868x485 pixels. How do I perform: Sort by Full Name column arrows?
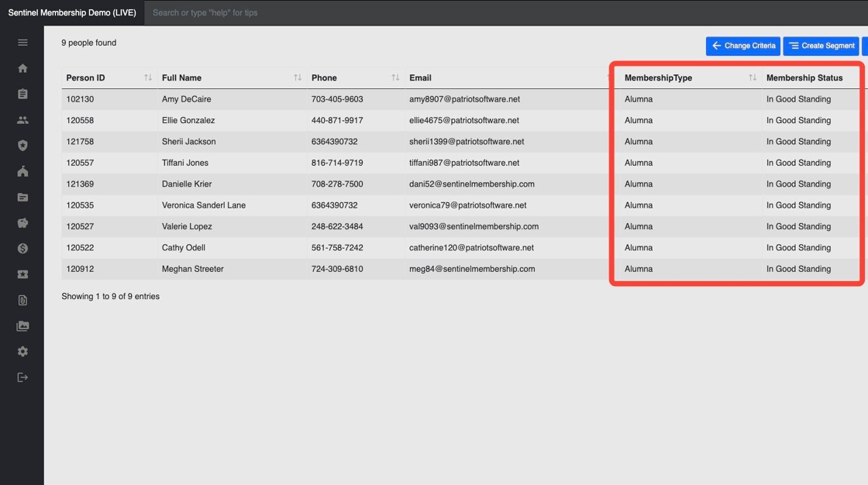[x=298, y=77]
